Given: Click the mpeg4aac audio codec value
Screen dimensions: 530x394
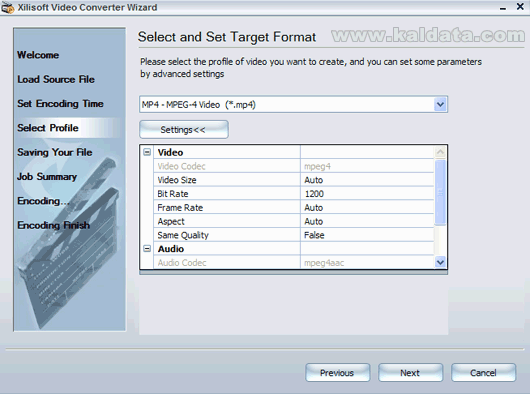Looking at the screenshot, I should tap(324, 263).
